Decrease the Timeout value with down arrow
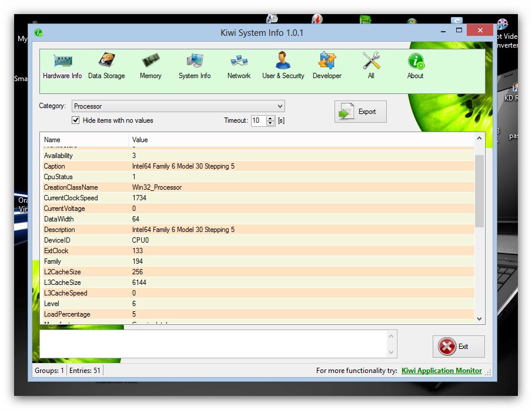The image size is (532, 410). (270, 123)
